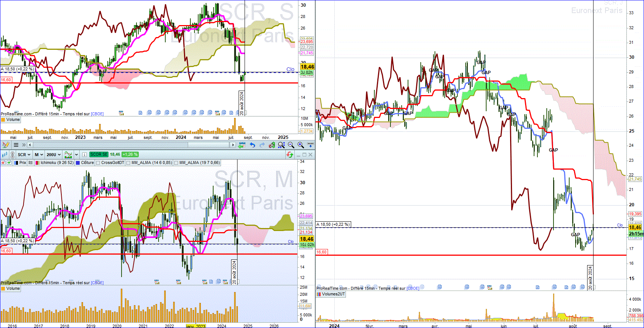Click the CBOE link in top-left chart
The width and height of the screenshot is (644, 328).
(x=97, y=114)
